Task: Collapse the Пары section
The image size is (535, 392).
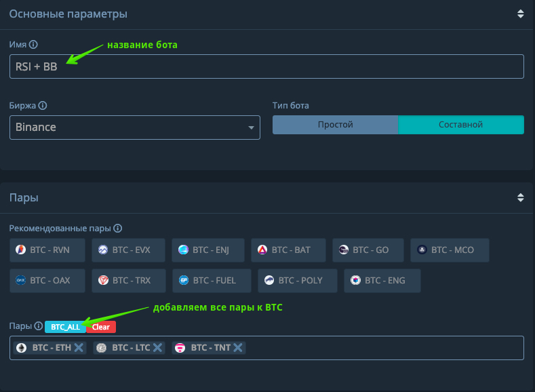Action: (520, 198)
